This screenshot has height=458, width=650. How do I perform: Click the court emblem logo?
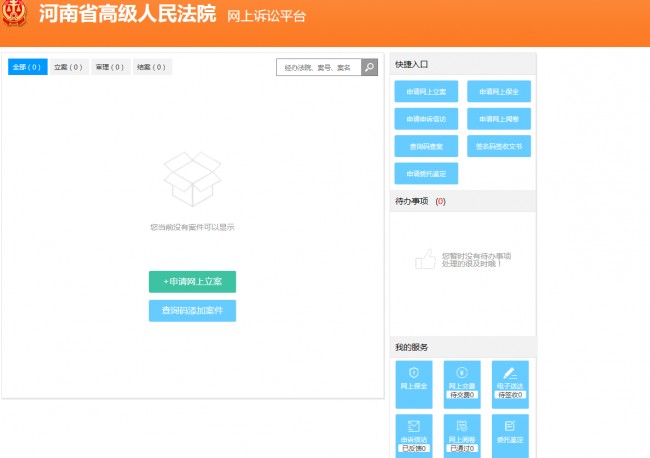pos(15,18)
